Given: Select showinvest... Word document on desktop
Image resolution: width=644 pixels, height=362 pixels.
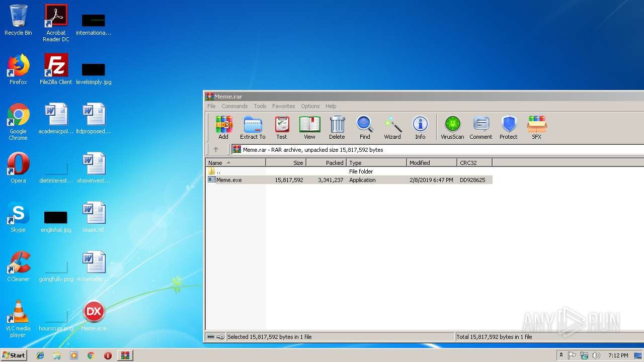Looking at the screenshot, I should (94, 168).
